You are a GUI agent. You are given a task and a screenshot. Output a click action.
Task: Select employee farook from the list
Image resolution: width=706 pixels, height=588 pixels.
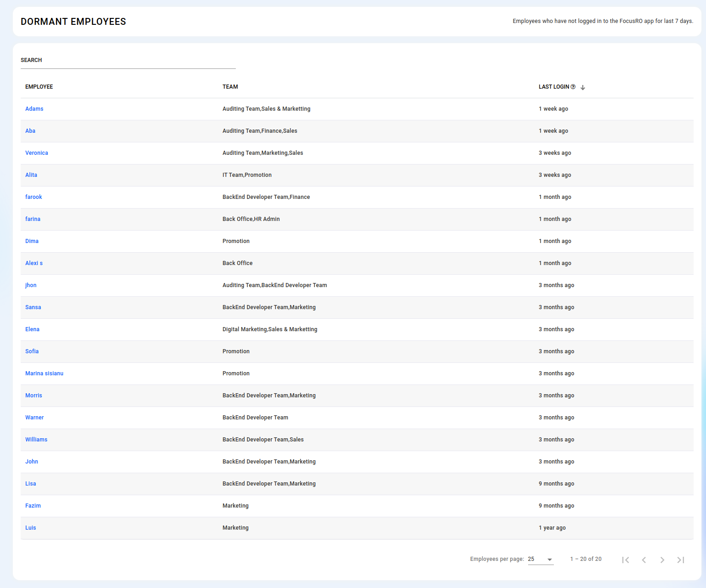(x=34, y=197)
